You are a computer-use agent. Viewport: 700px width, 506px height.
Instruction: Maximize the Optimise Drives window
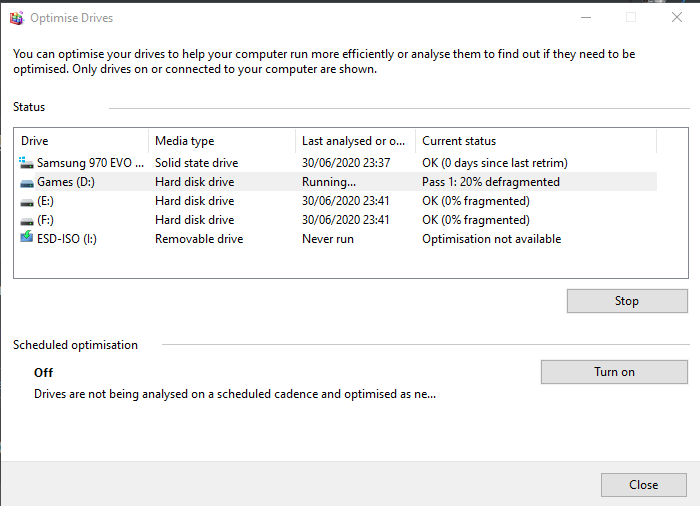pyautogui.click(x=631, y=17)
